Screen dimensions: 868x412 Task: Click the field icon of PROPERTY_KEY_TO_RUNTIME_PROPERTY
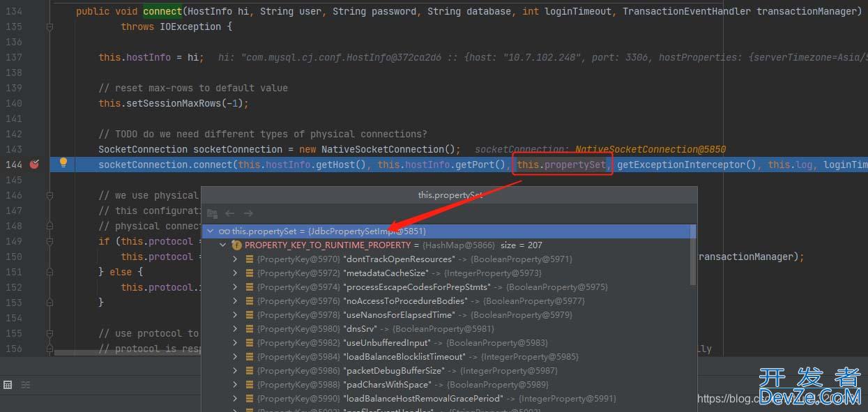point(236,245)
